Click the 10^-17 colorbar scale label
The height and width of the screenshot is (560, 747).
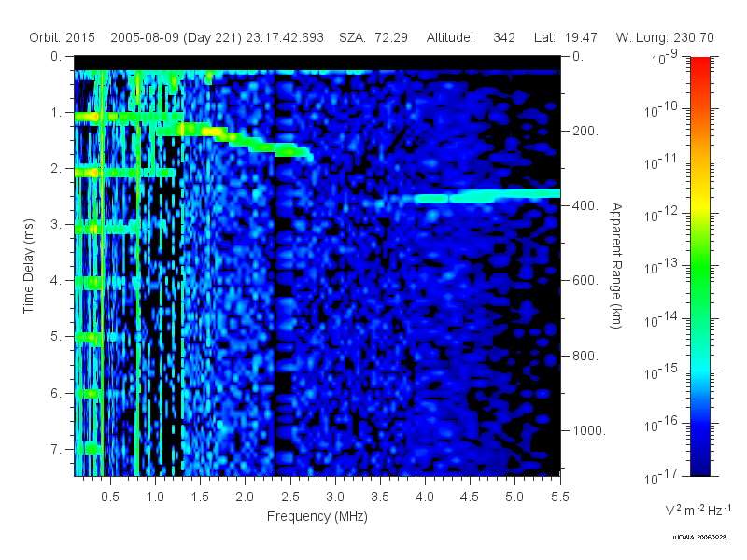(661, 476)
